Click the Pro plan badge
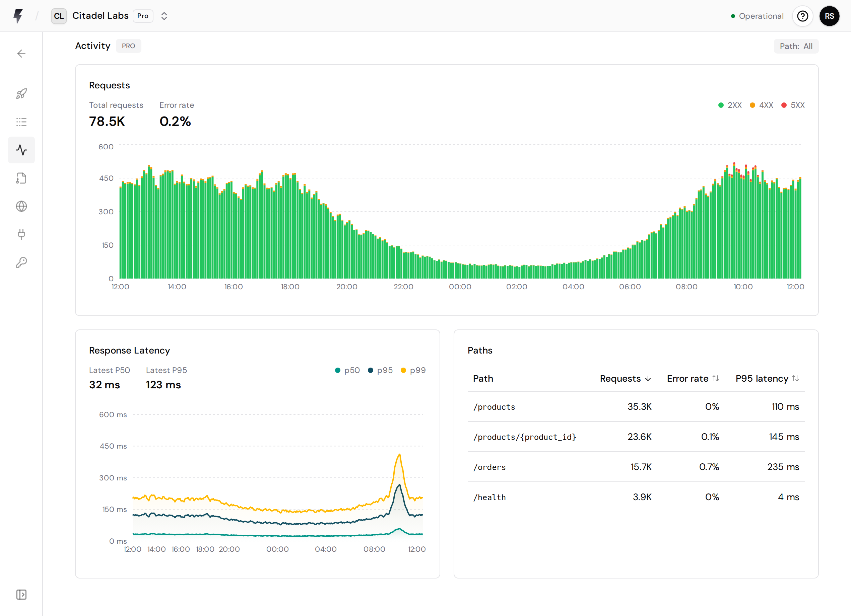Screen dimensions: 851x616 pos(143,16)
